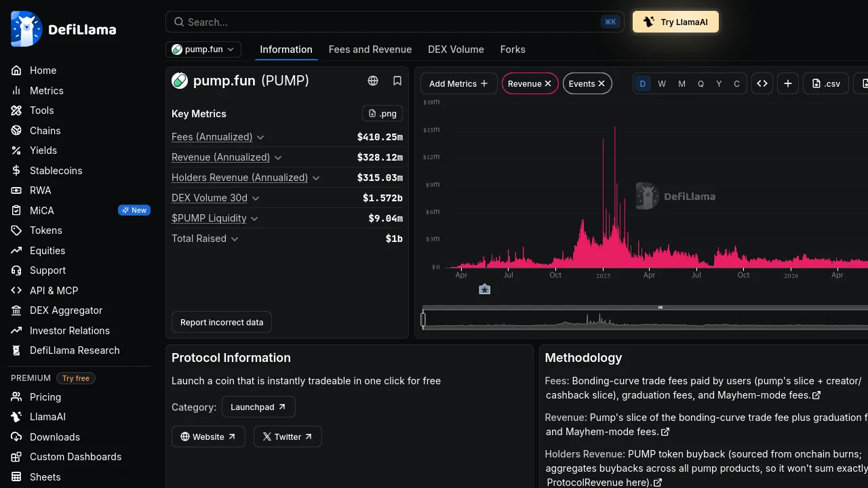Viewport: 868px width, 488px height.
Task: Download Key Metrics as .png
Action: (x=382, y=114)
